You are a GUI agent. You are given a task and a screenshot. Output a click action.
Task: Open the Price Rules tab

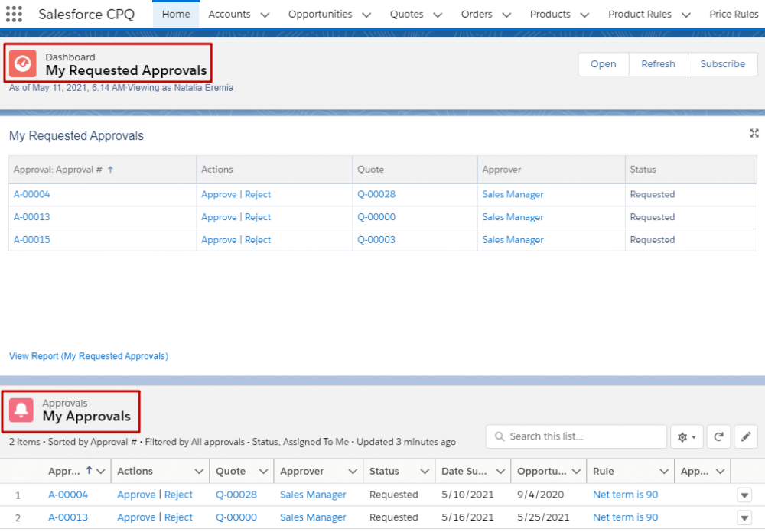[x=734, y=15]
